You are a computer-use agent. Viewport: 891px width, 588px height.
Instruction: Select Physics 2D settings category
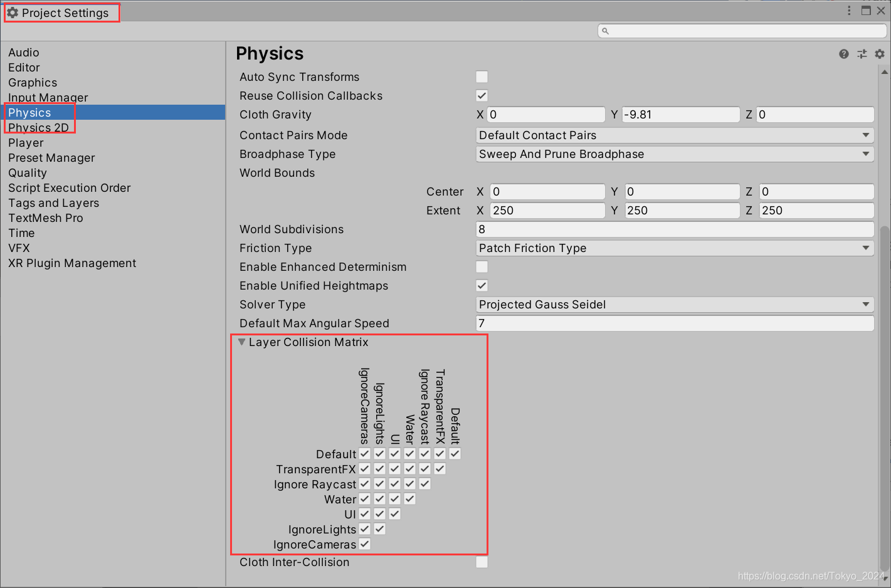pyautogui.click(x=38, y=128)
